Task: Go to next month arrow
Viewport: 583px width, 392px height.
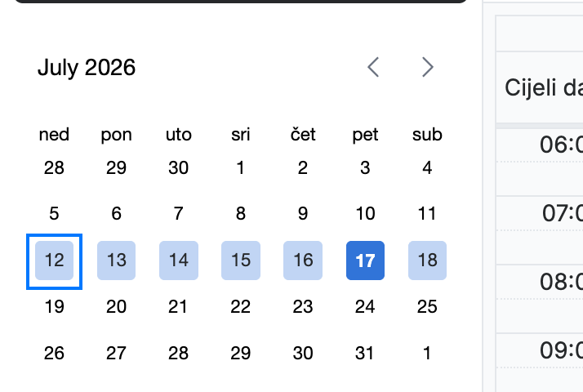Action: pos(428,67)
